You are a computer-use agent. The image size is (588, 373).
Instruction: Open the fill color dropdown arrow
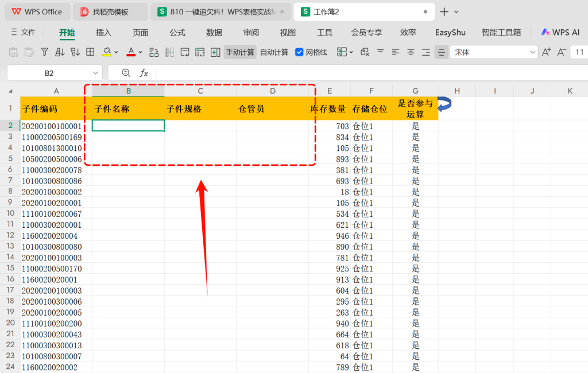(x=116, y=52)
